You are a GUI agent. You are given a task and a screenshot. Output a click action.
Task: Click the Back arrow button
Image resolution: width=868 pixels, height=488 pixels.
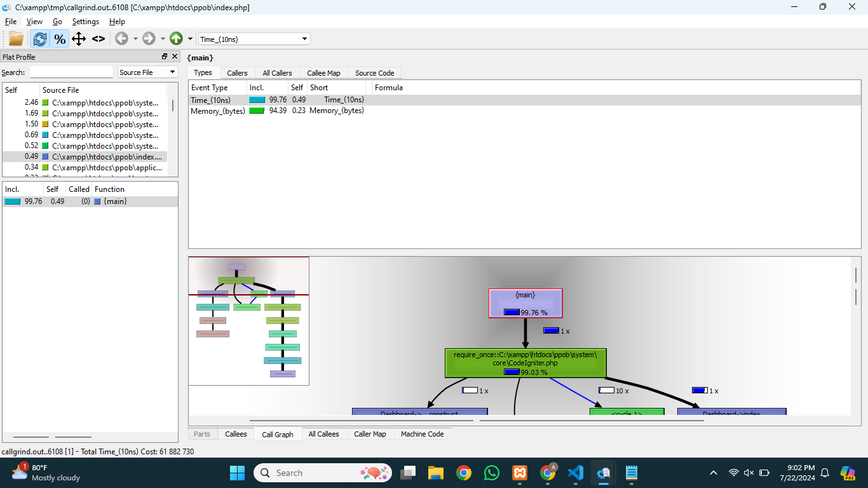point(121,39)
